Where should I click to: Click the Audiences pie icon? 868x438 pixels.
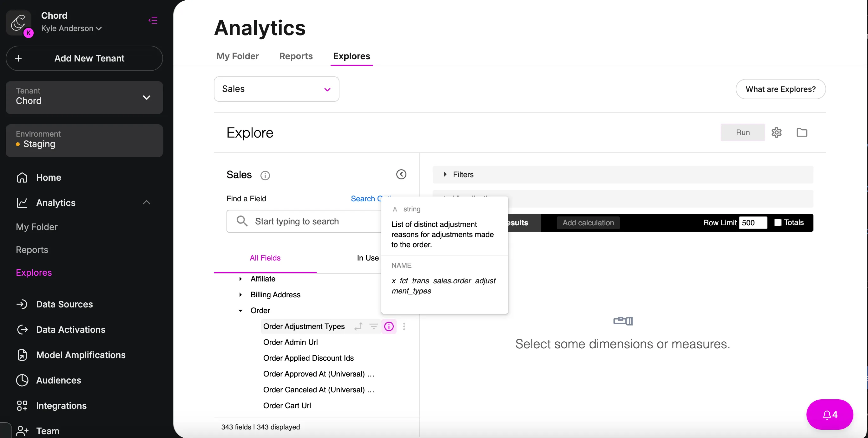tap(22, 380)
